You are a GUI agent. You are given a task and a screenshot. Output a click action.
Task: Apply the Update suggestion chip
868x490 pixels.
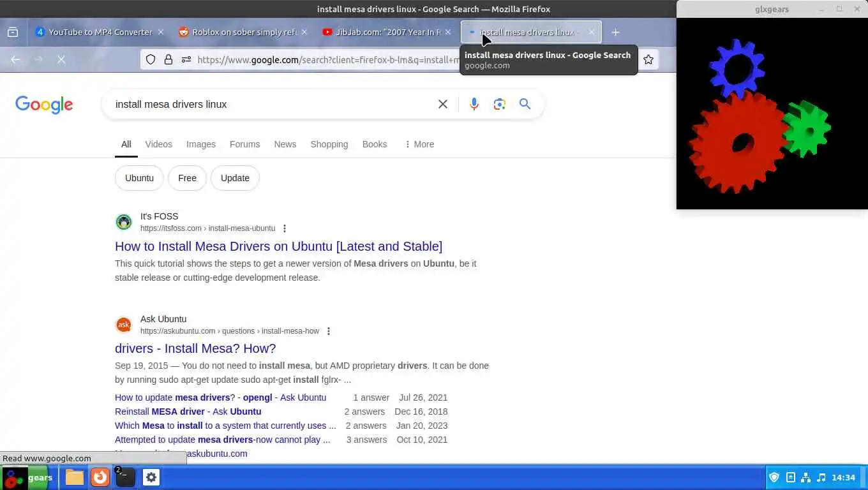click(x=235, y=178)
